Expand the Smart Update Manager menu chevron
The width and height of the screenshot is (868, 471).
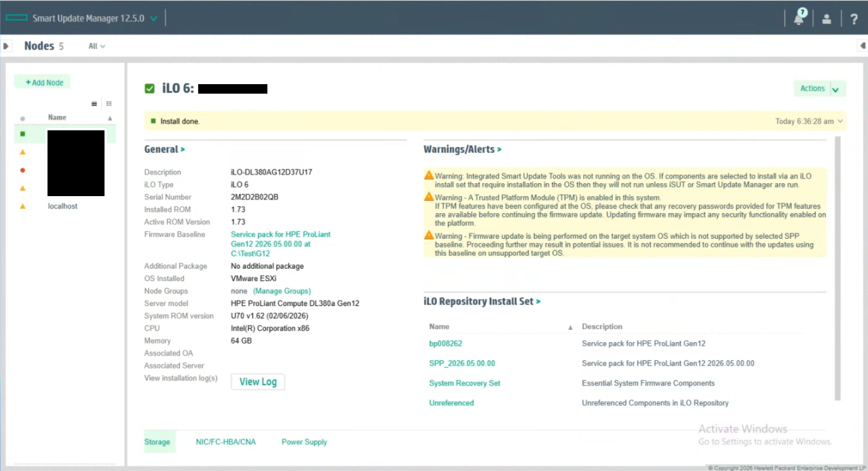153,18
